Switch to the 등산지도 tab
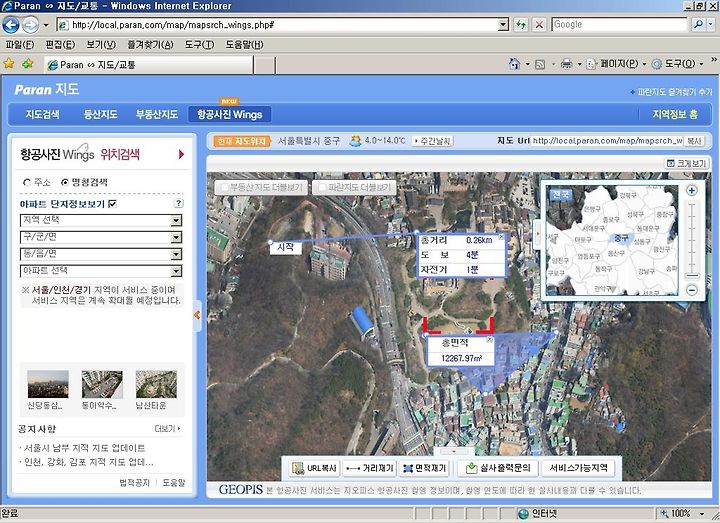This screenshot has height=523, width=720. [100, 114]
